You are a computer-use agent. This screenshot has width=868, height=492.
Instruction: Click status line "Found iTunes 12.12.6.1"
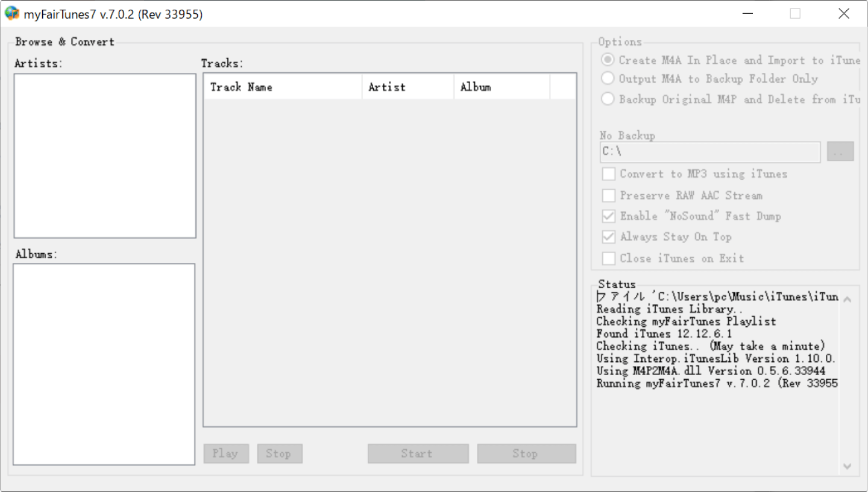[x=664, y=333]
